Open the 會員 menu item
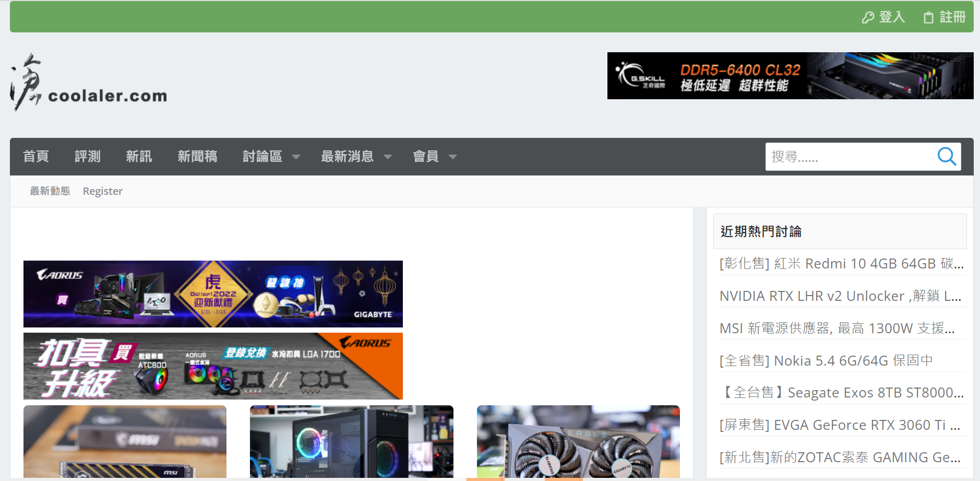This screenshot has height=481, width=980. click(x=426, y=156)
